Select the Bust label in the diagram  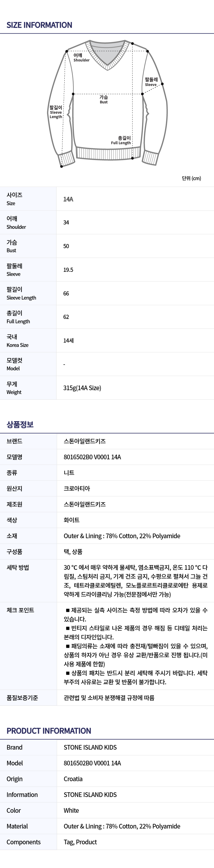(x=104, y=99)
